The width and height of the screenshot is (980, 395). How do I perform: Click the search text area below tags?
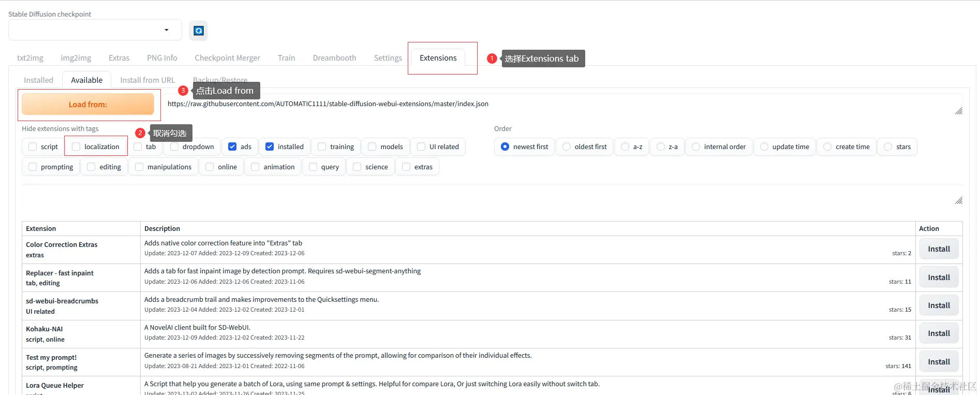(492, 195)
